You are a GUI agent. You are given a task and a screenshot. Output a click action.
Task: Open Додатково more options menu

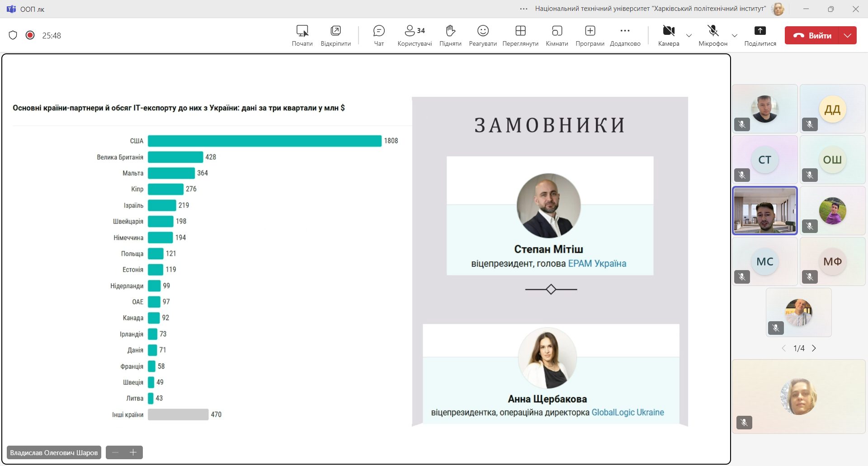[625, 35]
